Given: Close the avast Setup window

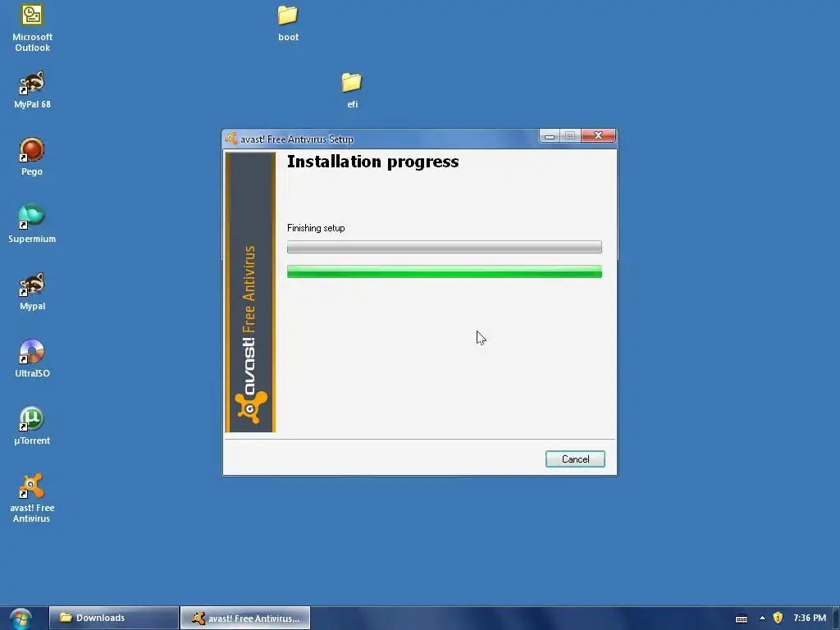Looking at the screenshot, I should click(598, 136).
